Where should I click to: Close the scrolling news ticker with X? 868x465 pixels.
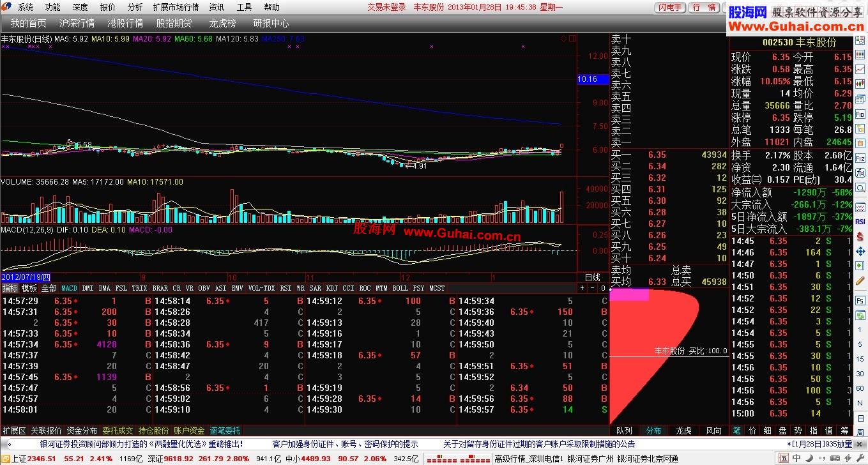tap(860, 444)
